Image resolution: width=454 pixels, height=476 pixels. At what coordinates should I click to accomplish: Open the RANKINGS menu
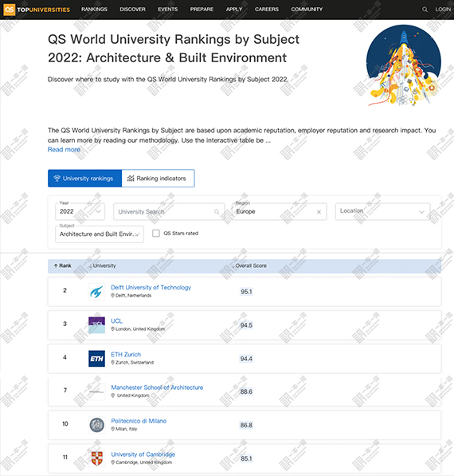click(x=94, y=10)
